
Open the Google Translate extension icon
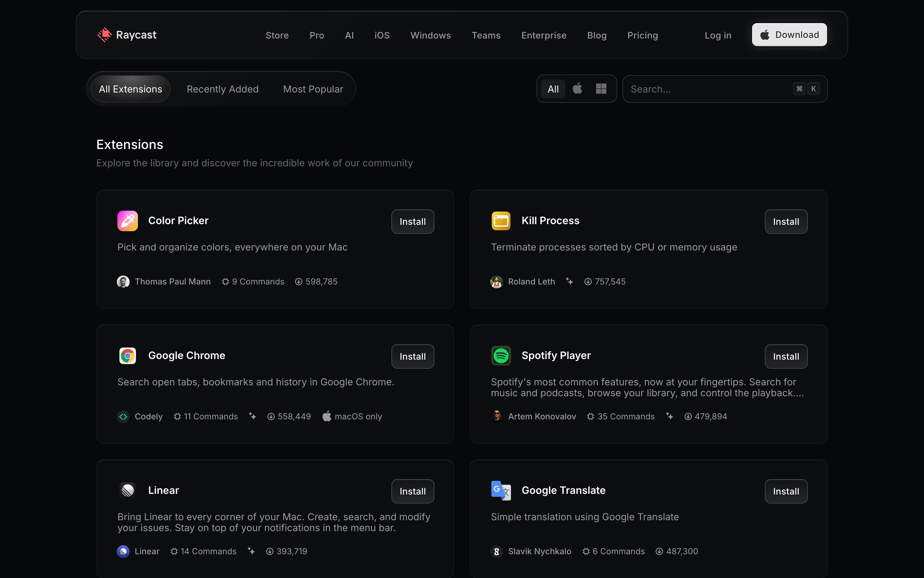click(501, 490)
